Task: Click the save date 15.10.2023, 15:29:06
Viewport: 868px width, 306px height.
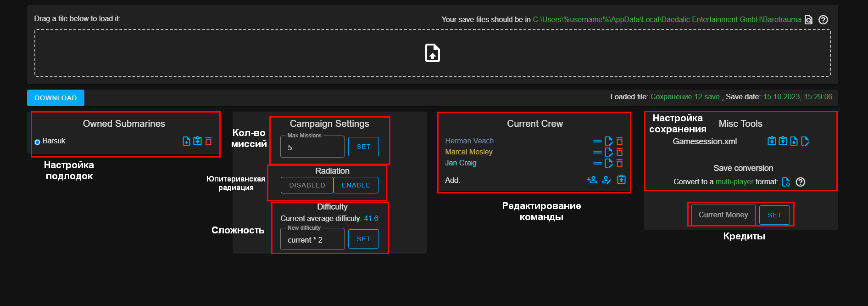Action: click(x=798, y=96)
